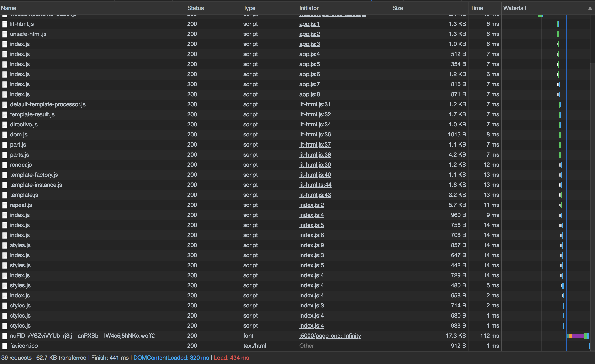Click the file icon beside repeat.js
This screenshot has width=595, height=364.
pyautogui.click(x=5, y=205)
